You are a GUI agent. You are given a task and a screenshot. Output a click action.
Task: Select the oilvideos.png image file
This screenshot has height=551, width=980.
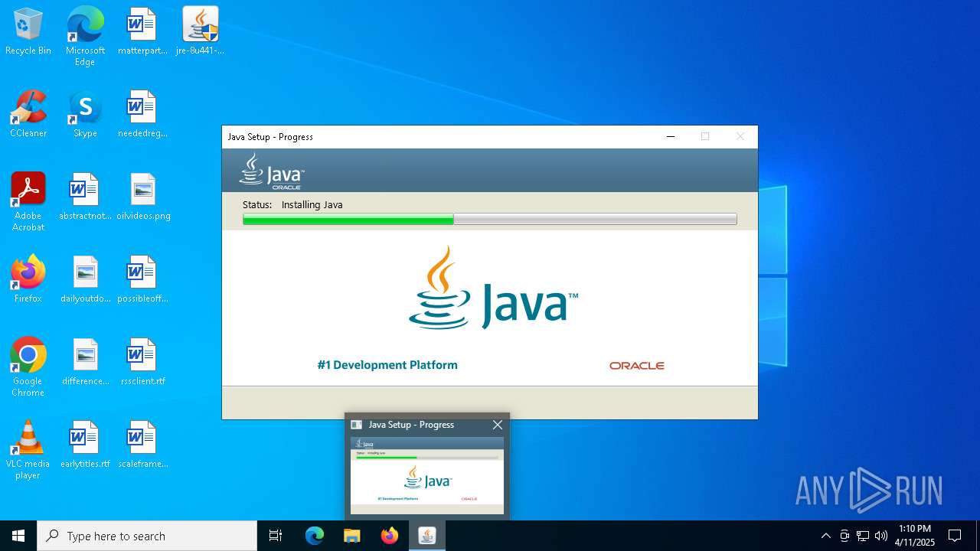click(143, 197)
